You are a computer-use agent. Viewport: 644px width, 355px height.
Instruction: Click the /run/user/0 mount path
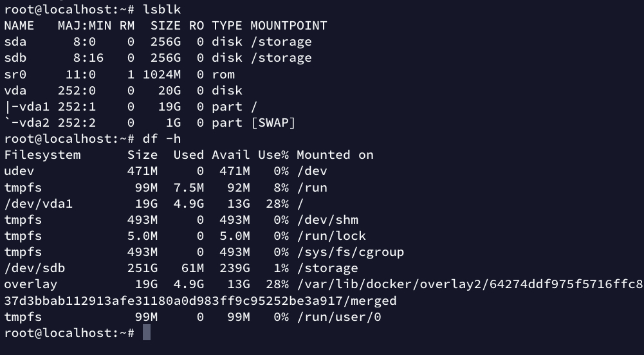[x=339, y=317]
